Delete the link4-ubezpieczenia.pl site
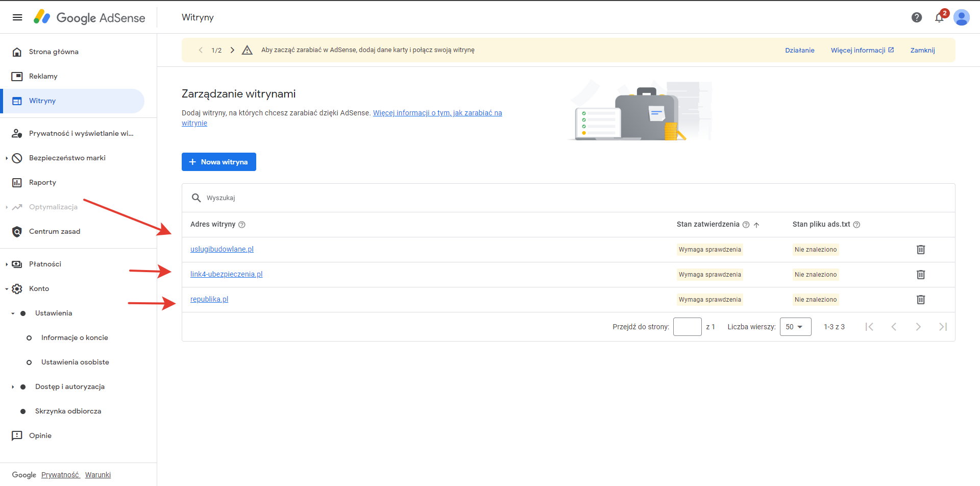 921,275
